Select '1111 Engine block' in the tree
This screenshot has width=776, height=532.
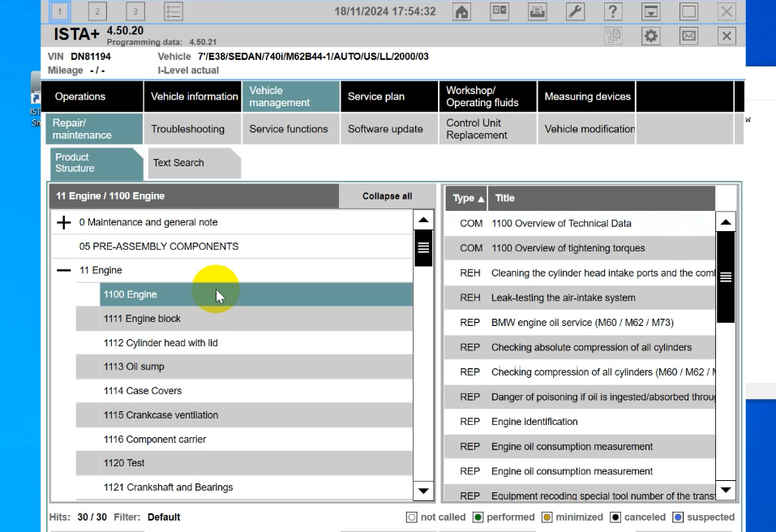244,319
